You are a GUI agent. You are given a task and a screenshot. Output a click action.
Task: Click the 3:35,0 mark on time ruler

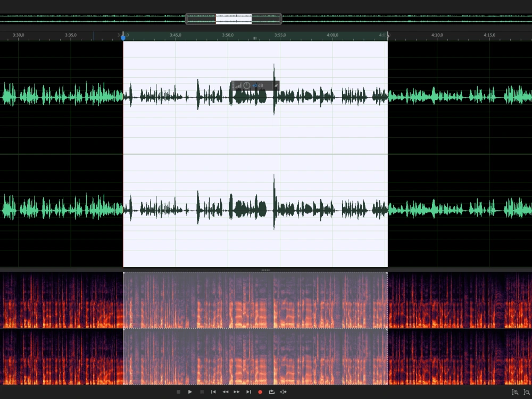71,35
